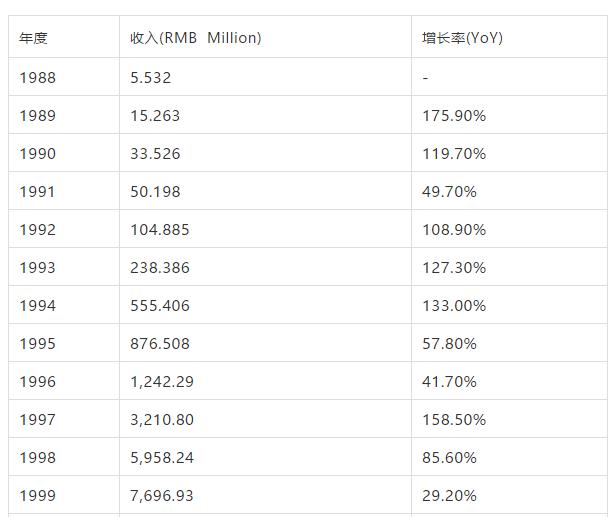Select the 127.30% growth rate cell
This screenshot has width=614, height=517.
pyautogui.click(x=509, y=267)
